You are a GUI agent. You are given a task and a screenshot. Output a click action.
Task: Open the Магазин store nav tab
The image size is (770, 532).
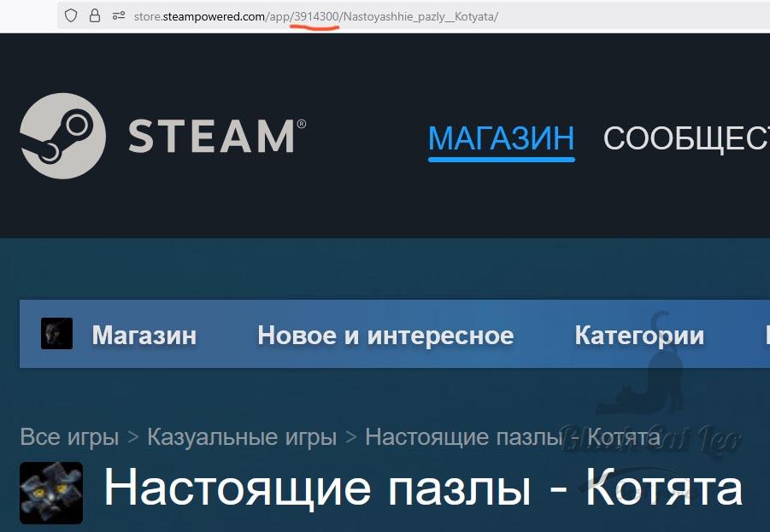tap(144, 336)
